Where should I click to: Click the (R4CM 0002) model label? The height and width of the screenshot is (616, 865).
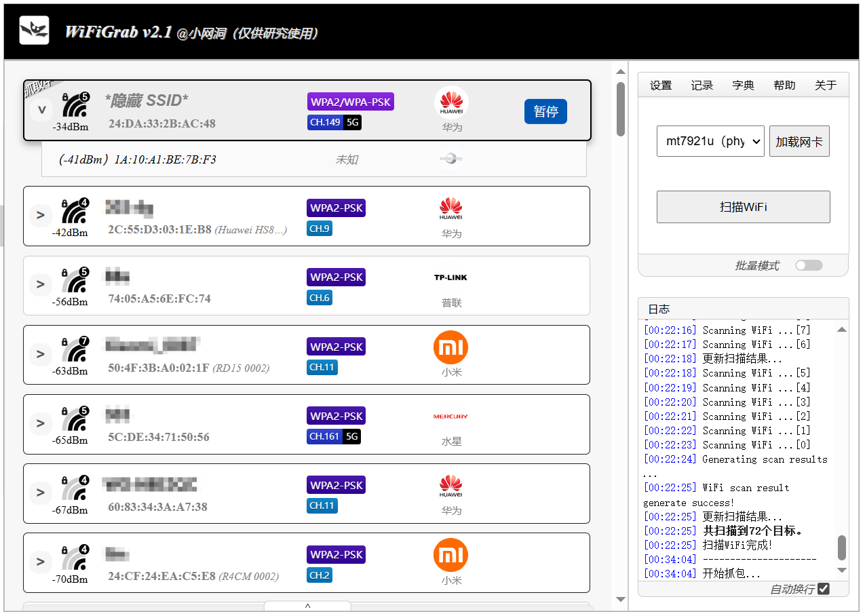(x=248, y=576)
